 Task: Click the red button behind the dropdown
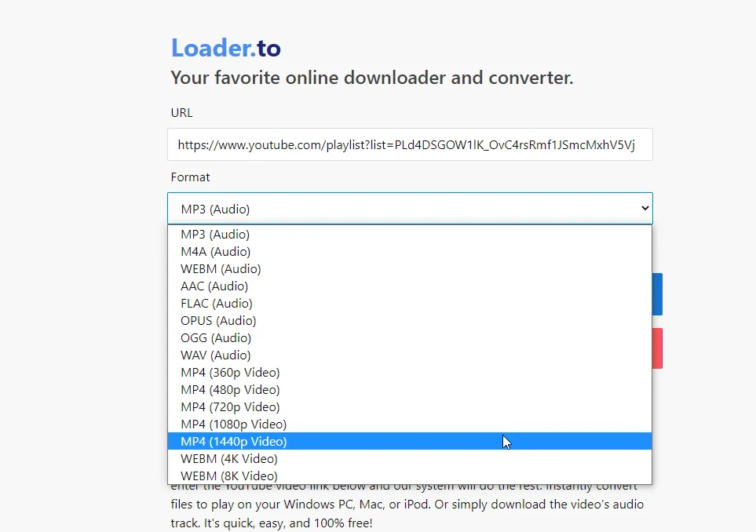pos(658,348)
